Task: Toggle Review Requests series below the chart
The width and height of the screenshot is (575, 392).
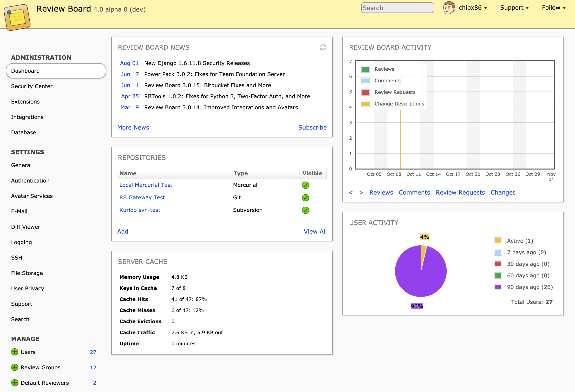Action: (460, 193)
